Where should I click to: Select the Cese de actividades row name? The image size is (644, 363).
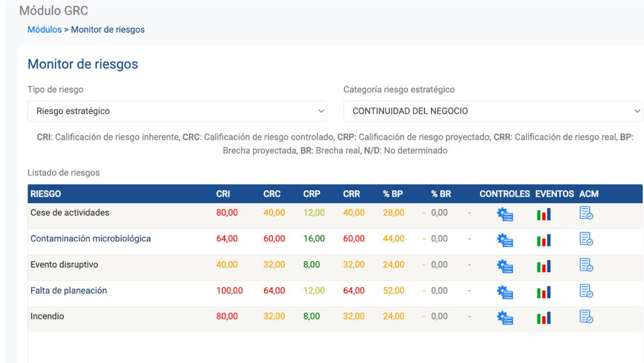point(70,213)
